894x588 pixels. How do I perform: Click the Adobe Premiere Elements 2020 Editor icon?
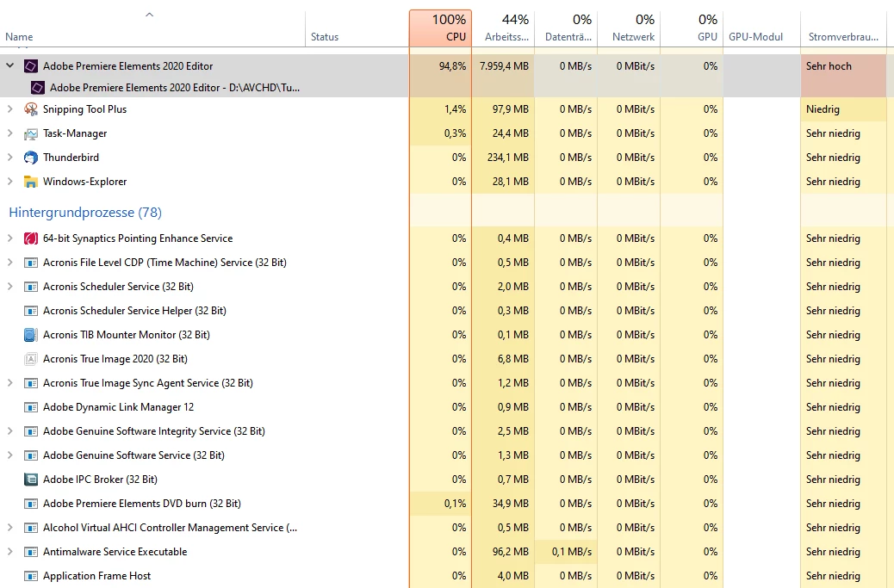point(31,66)
